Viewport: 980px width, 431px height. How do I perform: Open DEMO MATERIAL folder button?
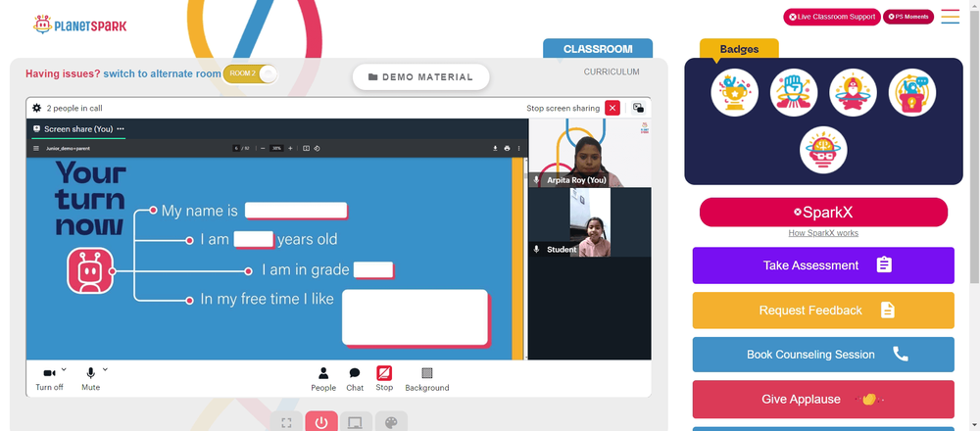(x=420, y=76)
